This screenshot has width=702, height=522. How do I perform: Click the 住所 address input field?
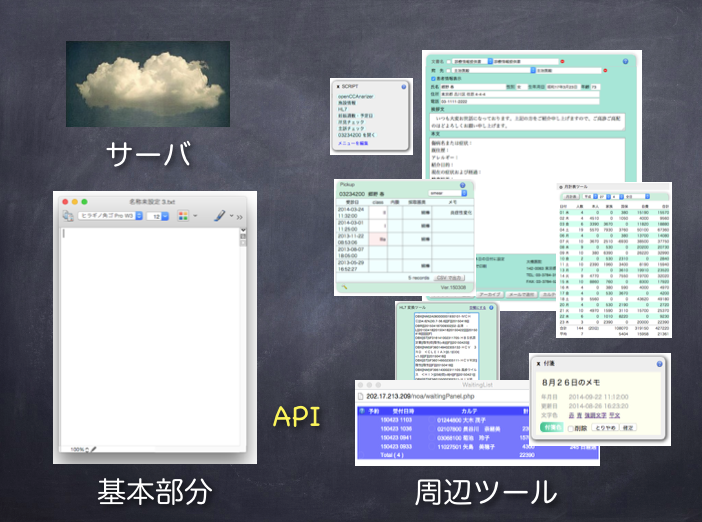tap(520, 94)
